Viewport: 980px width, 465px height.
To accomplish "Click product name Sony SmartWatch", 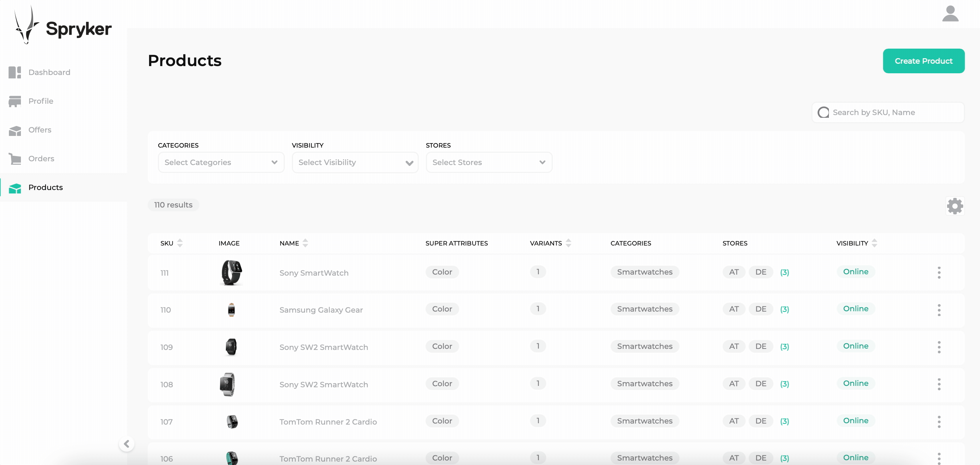I will (314, 273).
